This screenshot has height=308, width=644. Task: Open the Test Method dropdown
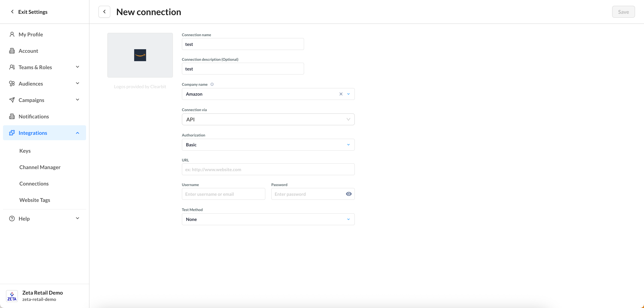(268, 219)
